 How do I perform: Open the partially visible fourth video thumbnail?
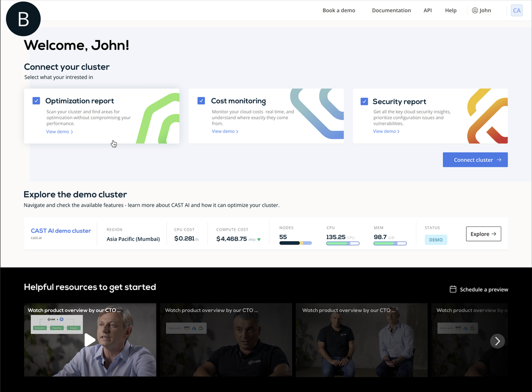pyautogui.click(x=470, y=340)
